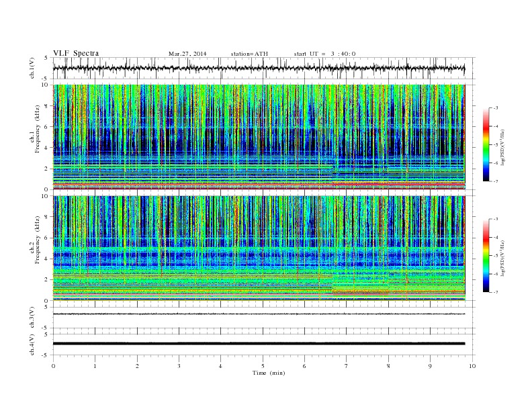The image size is (532, 411).
Task: Click the "9" tick on the time axis
Action: [x=430, y=366]
